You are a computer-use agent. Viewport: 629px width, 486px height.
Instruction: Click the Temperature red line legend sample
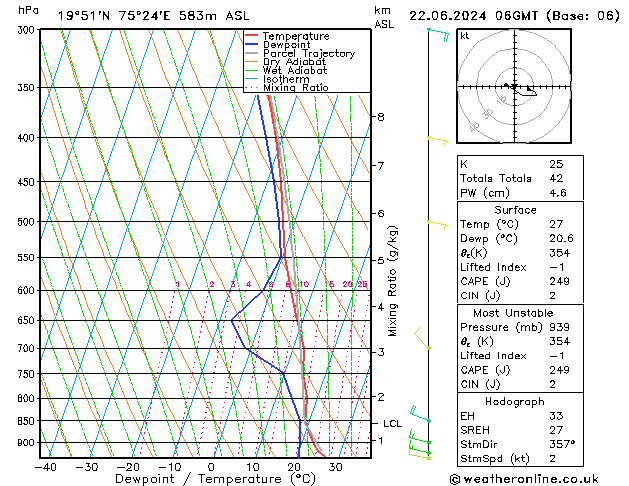[x=252, y=35]
